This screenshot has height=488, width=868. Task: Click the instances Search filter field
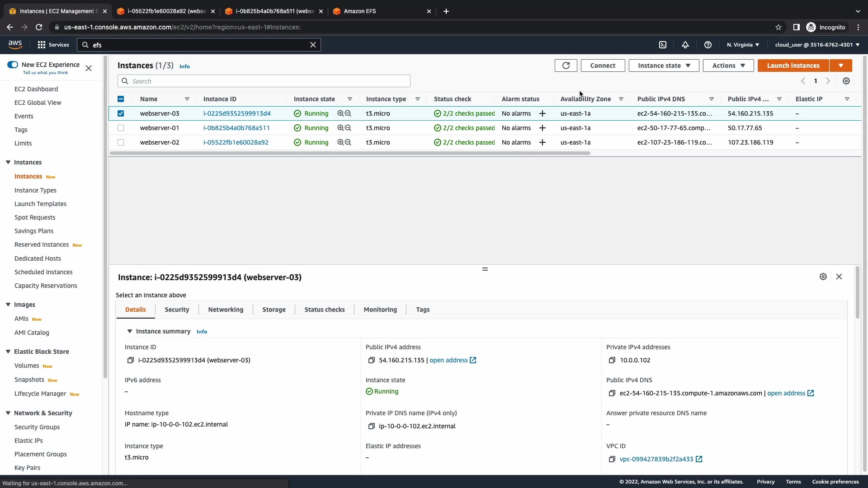pos(264,81)
